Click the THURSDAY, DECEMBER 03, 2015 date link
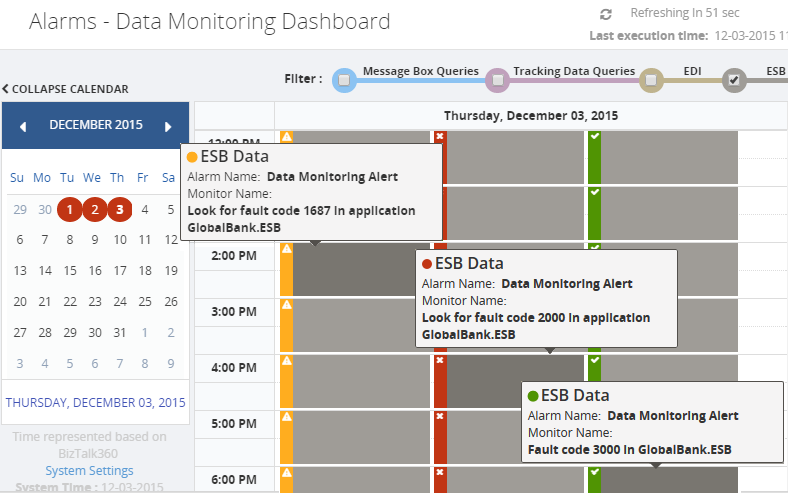This screenshot has width=788, height=493. [x=95, y=403]
